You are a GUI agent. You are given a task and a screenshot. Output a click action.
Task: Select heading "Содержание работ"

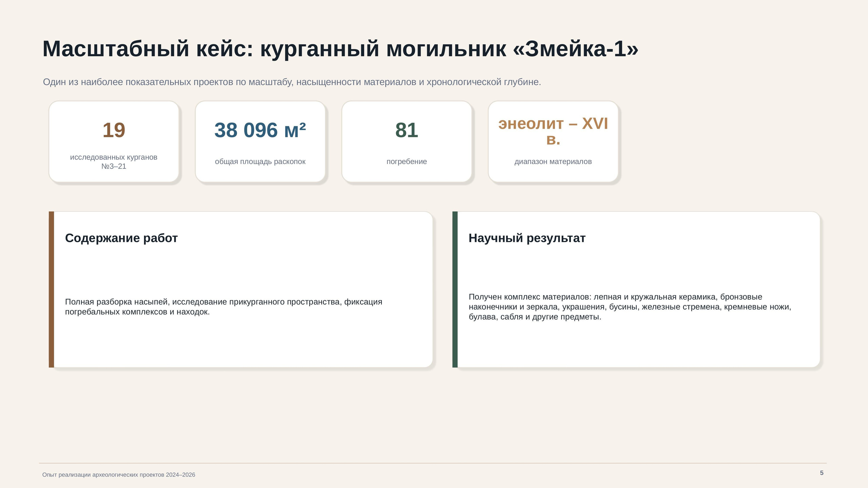coord(121,238)
